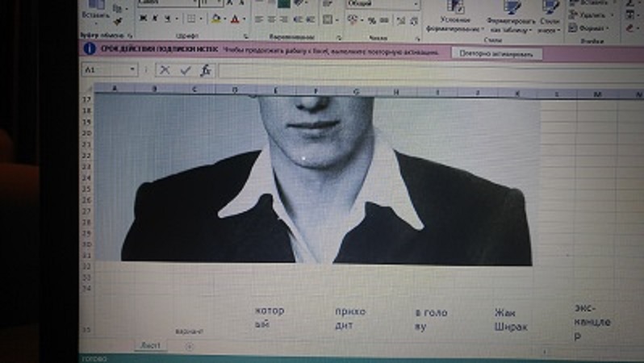Click the cancel X icon in formula bar

[x=165, y=70]
